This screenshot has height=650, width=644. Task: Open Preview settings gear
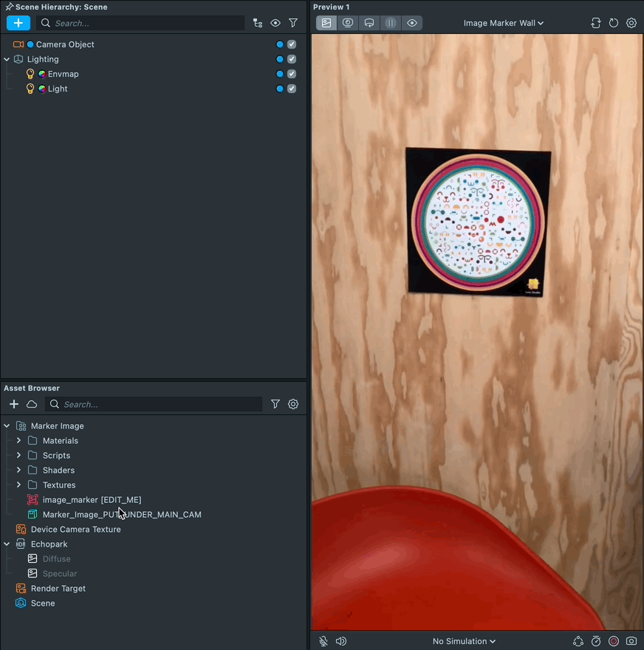tap(631, 23)
